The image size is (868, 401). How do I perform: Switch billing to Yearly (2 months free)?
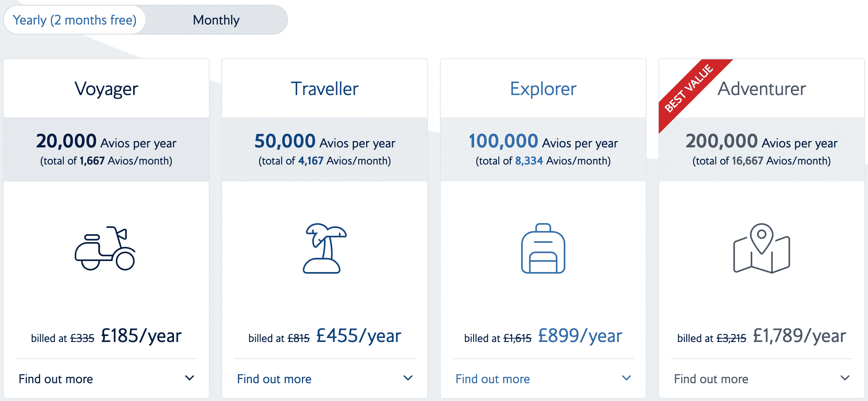click(x=75, y=20)
